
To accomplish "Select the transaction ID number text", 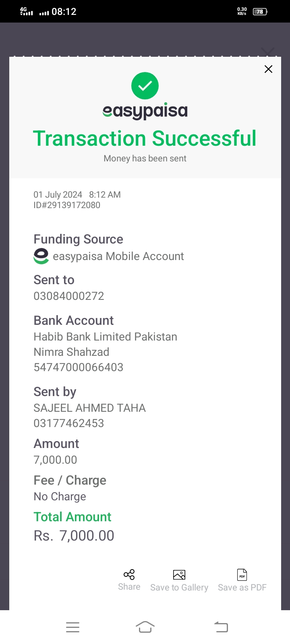I will (x=67, y=205).
